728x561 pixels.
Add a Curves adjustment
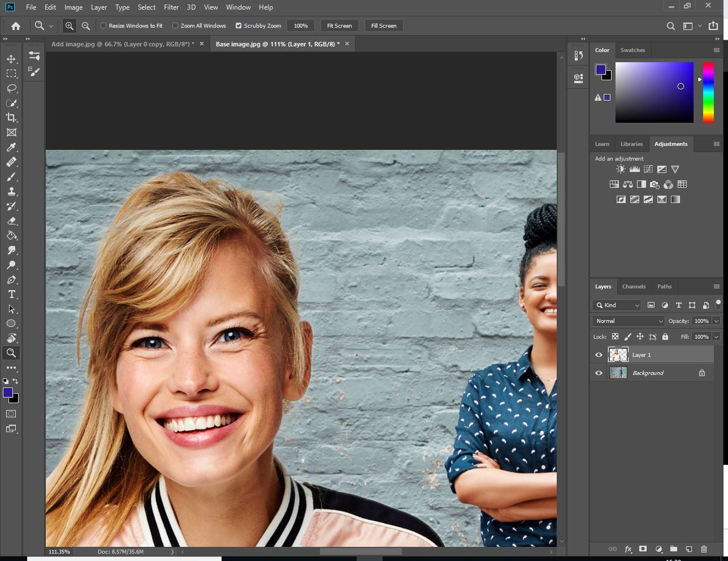pos(648,169)
